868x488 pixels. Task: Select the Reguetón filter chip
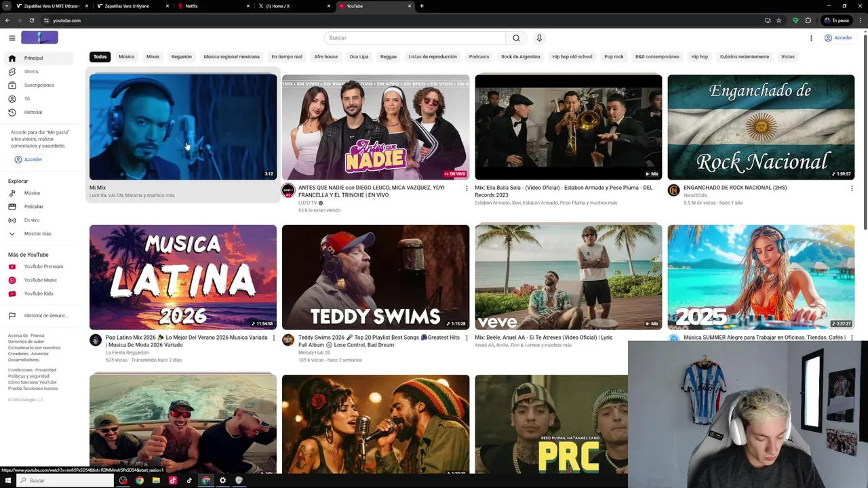182,57
